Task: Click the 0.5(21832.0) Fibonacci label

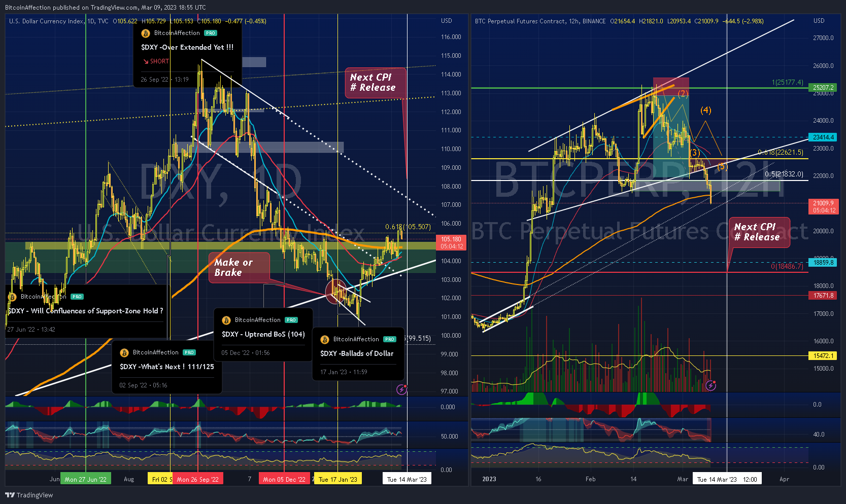Action: click(784, 174)
